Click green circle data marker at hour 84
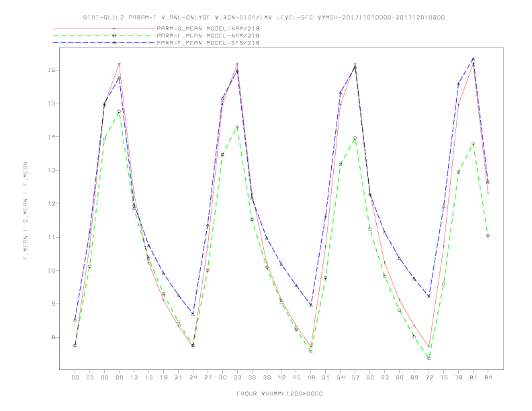Screen dimensions: 532x411 (488, 236)
